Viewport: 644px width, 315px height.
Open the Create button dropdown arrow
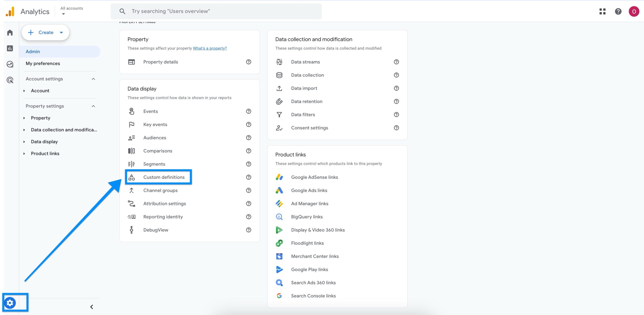(x=61, y=33)
